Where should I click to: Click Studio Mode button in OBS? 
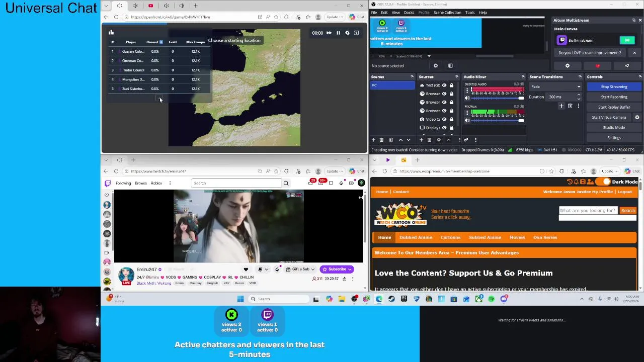click(x=614, y=127)
